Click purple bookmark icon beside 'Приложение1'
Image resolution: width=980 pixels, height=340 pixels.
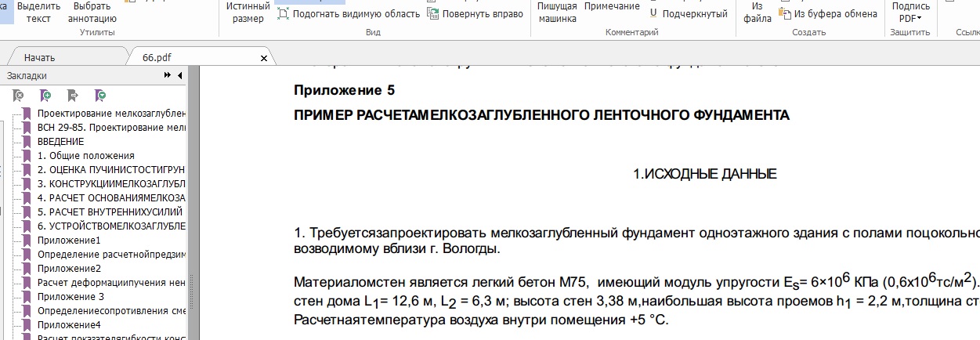click(27, 241)
